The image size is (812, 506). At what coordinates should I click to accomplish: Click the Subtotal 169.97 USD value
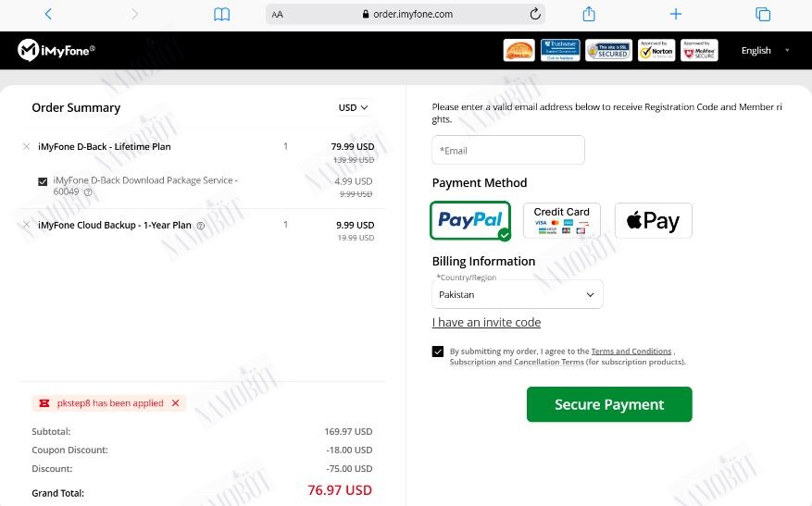tap(348, 431)
